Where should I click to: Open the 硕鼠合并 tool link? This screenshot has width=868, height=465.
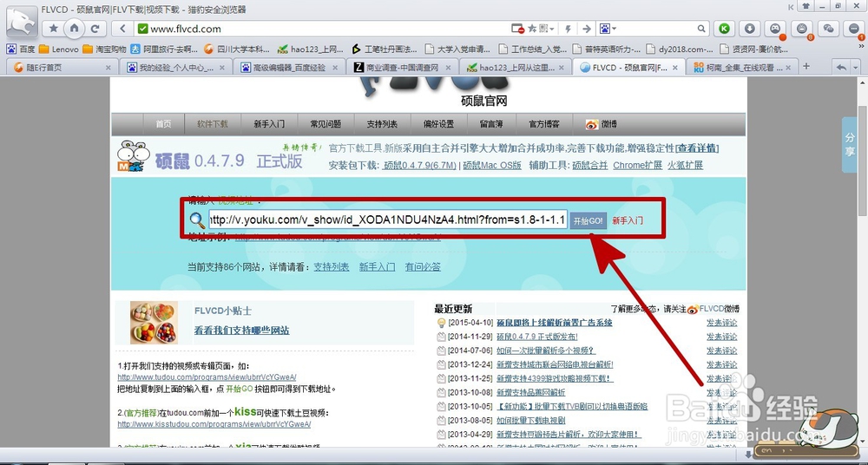click(x=590, y=165)
